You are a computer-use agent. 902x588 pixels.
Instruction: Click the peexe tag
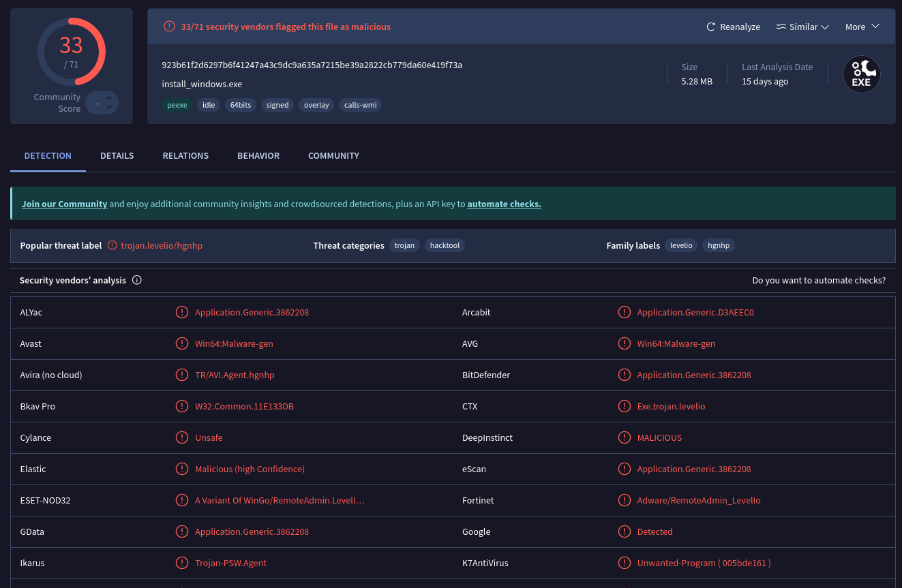coord(177,105)
